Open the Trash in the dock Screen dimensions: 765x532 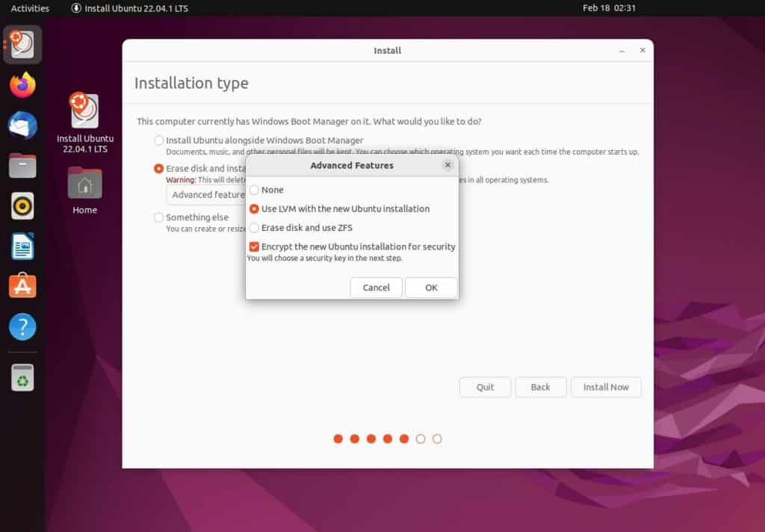pyautogui.click(x=22, y=377)
